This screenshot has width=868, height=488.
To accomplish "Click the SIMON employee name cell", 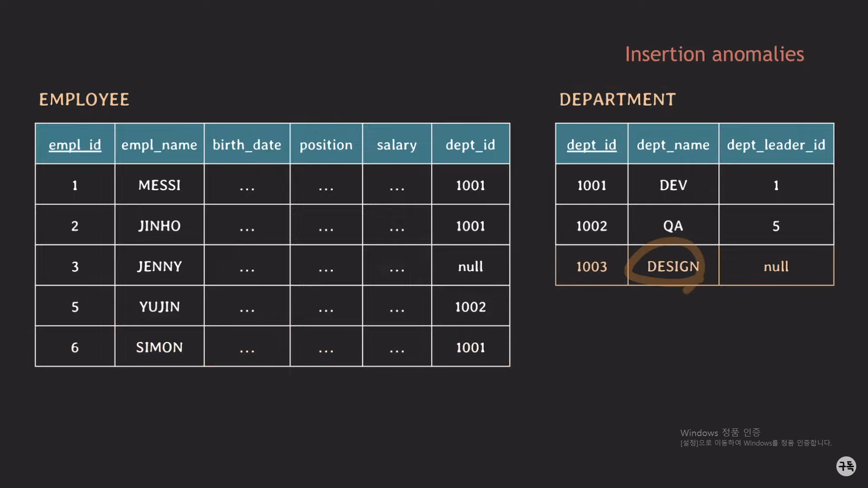I will [159, 347].
